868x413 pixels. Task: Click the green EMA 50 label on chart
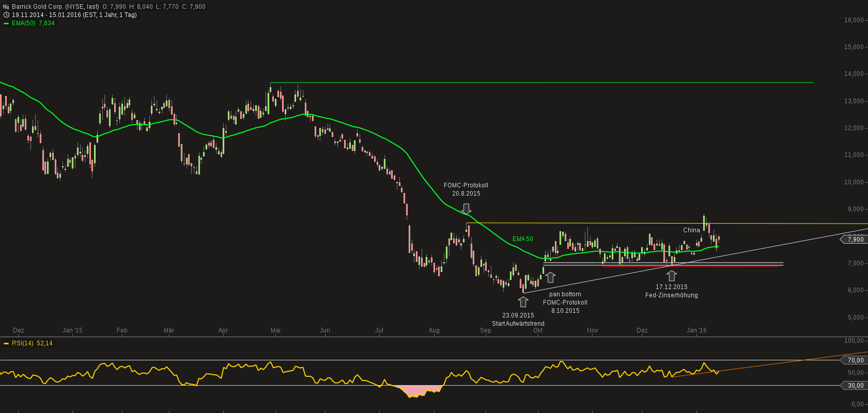[x=523, y=239]
